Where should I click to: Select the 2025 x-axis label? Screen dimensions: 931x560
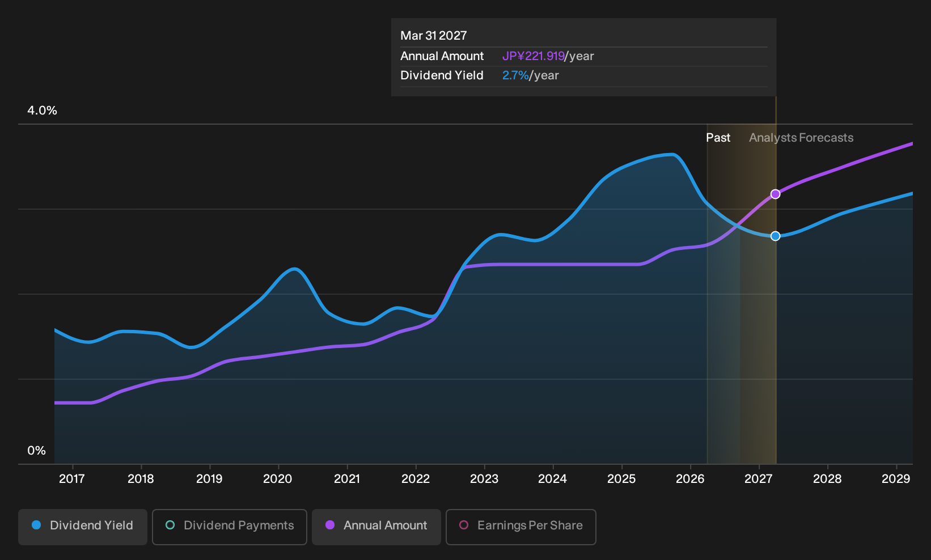point(621,479)
